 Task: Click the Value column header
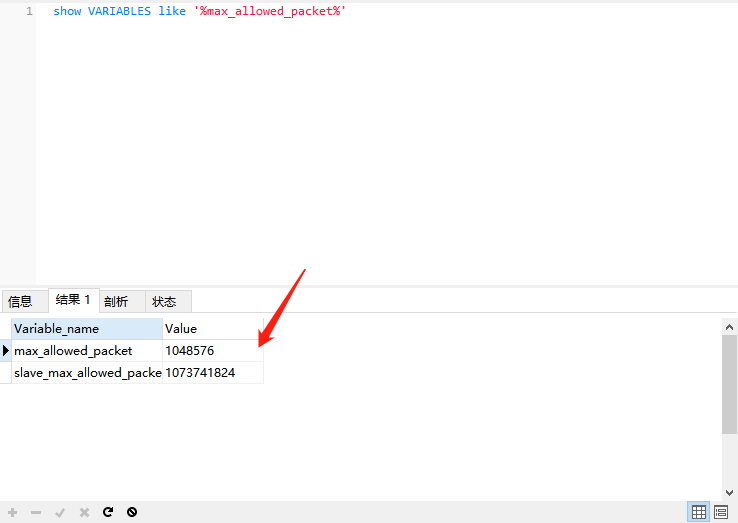click(212, 328)
